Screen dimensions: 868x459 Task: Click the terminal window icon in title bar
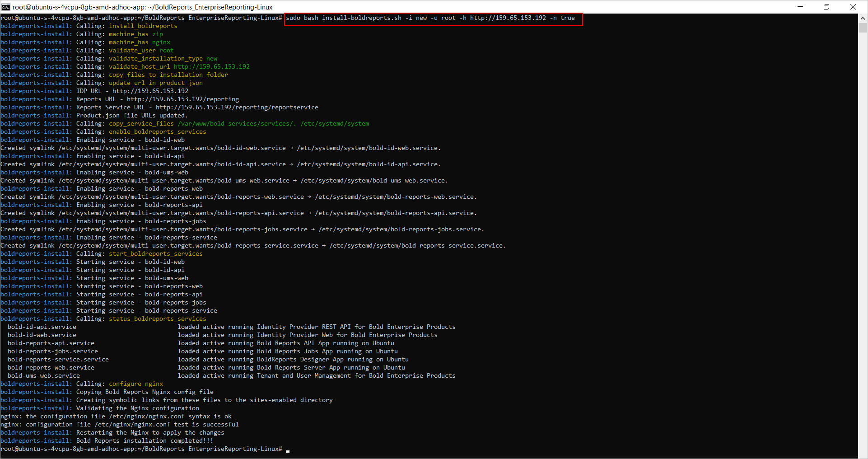[x=5, y=7]
